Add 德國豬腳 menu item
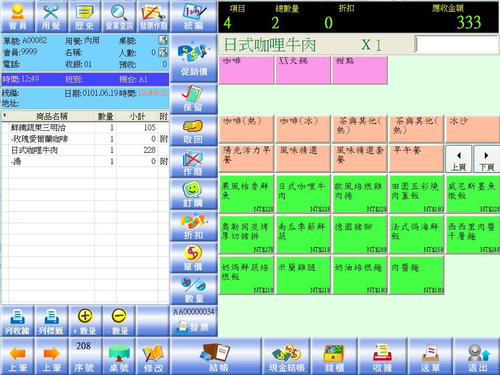Image resolution: width=500 pixels, height=375 pixels. pos(360,234)
